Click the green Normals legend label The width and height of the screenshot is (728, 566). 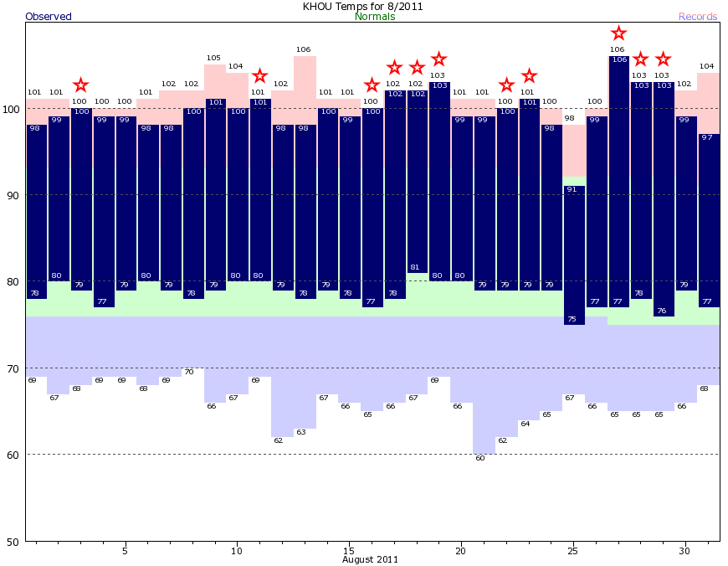tap(375, 16)
